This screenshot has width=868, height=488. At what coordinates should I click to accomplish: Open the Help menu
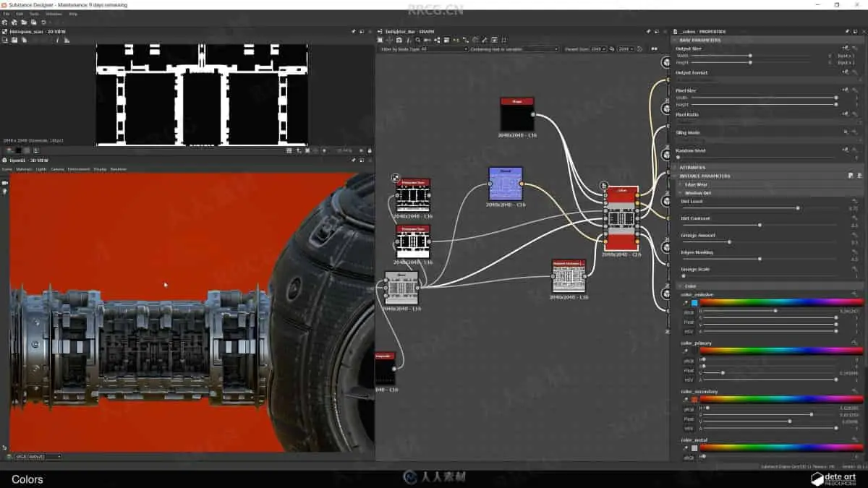click(x=73, y=14)
